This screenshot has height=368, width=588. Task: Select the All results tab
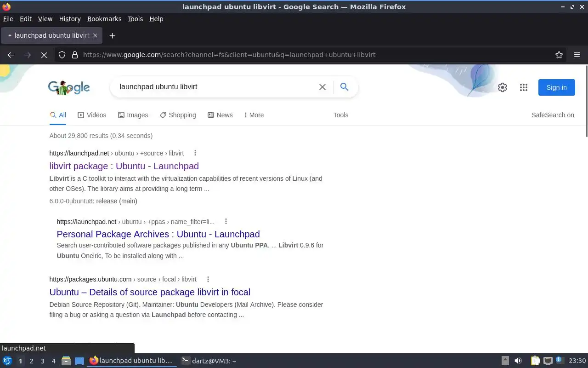point(58,115)
